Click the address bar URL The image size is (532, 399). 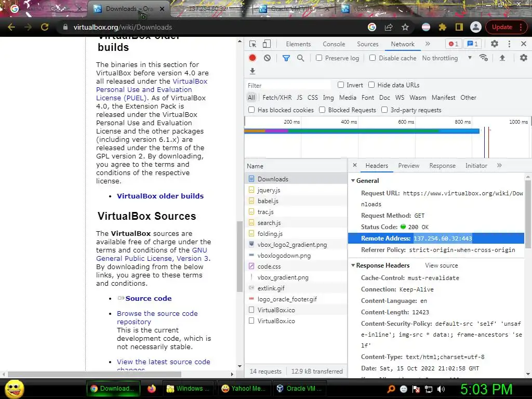pos(123,27)
